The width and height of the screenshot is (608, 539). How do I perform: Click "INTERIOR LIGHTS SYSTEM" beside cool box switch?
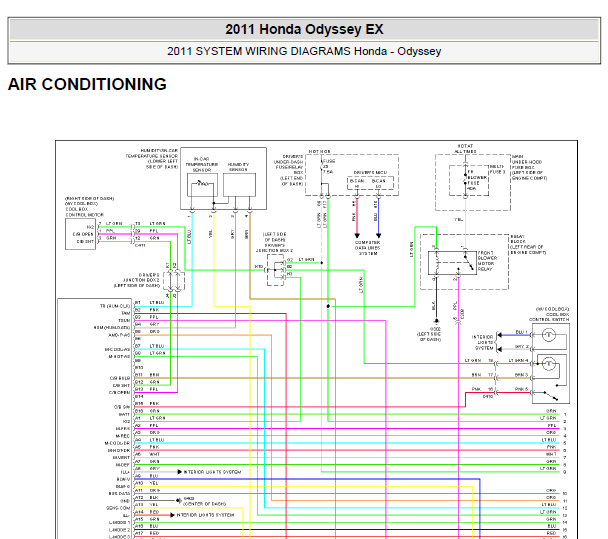[x=482, y=342]
